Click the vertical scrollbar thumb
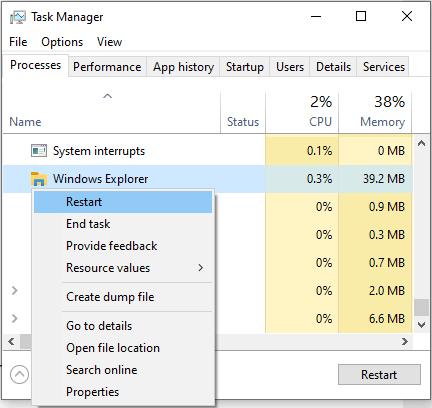Viewport: 432px width, 408px height. [x=421, y=307]
